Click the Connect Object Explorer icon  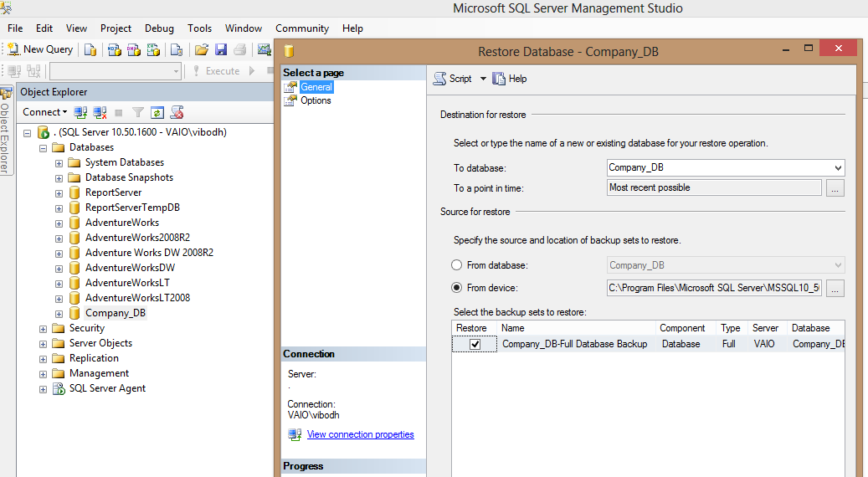click(80, 113)
